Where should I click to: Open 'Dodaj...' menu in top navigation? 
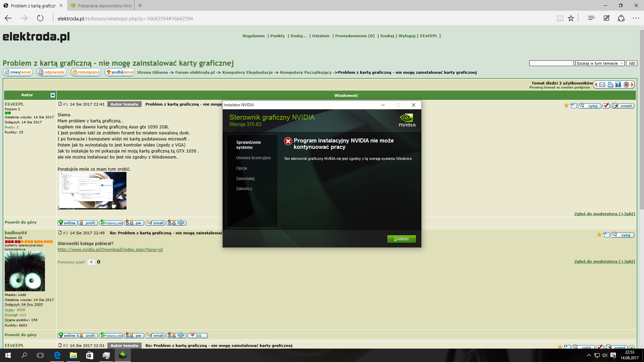[298, 36]
